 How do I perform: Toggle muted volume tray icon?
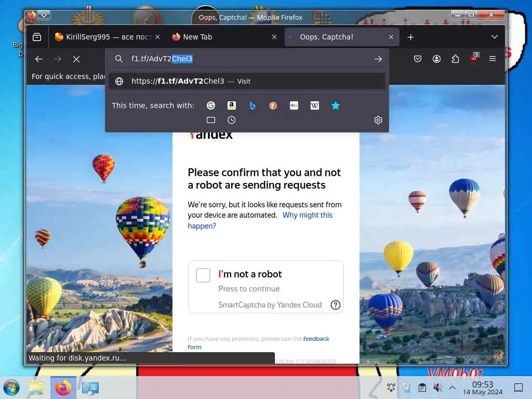pyautogui.click(x=437, y=387)
